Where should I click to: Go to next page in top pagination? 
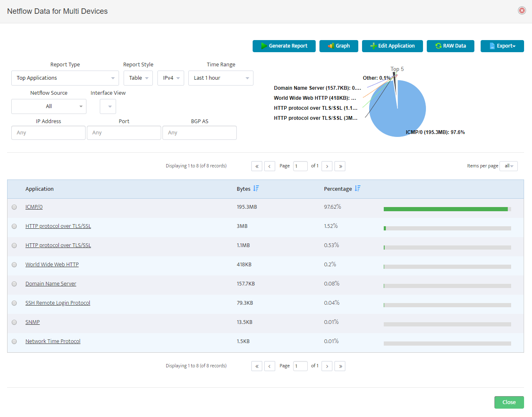pos(327,166)
